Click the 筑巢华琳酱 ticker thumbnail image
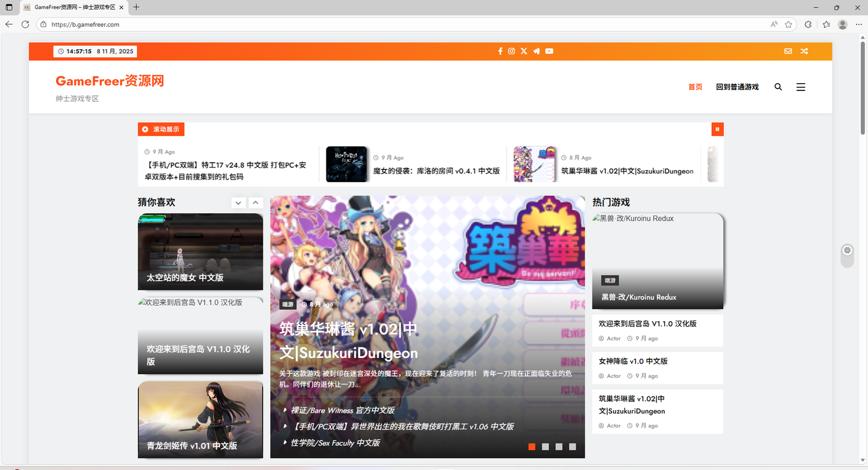This screenshot has width=868, height=470. pos(535,164)
